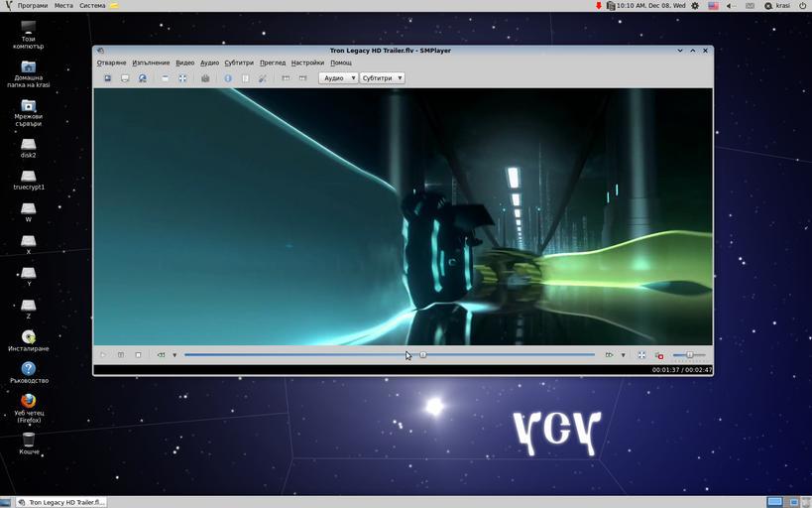Open the Видео menu
This screenshot has width=812, height=508.
pos(184,63)
